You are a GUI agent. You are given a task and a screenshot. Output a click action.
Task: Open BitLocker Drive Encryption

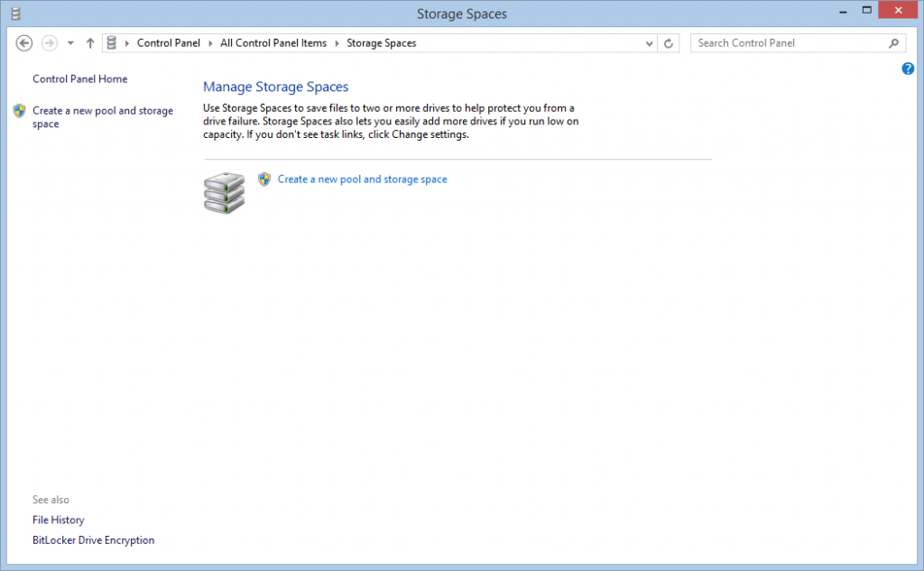pos(93,539)
